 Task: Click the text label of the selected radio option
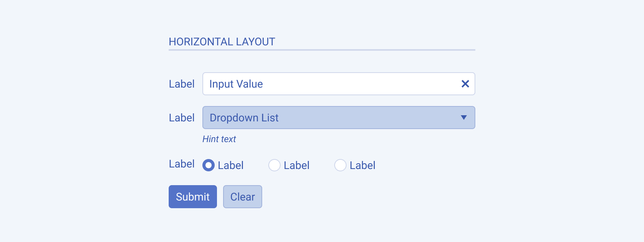[x=231, y=165]
